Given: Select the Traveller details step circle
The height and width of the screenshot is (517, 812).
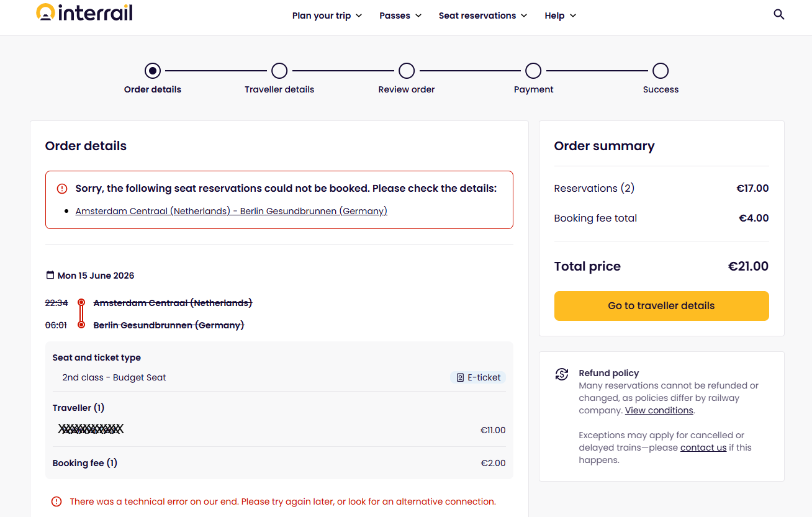Looking at the screenshot, I should pyautogui.click(x=279, y=71).
